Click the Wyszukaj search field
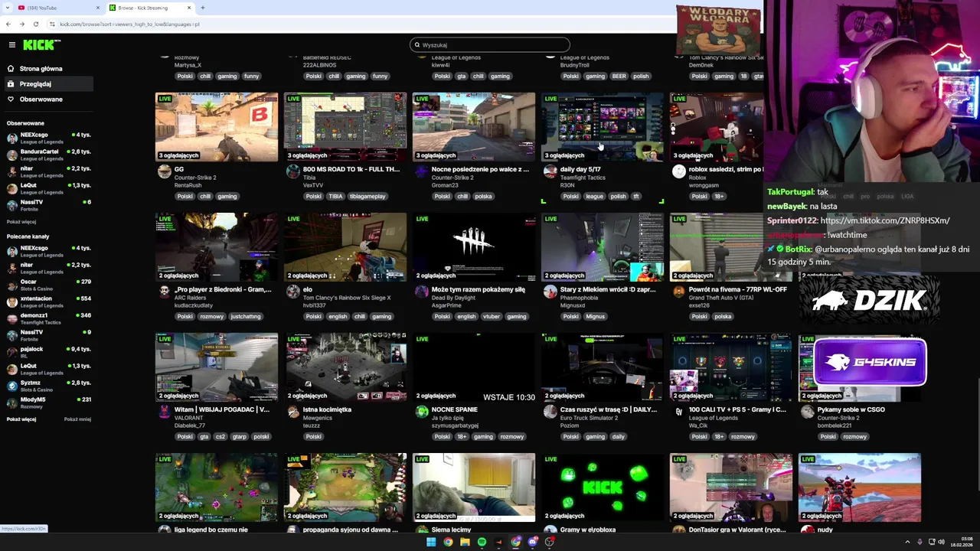 (490, 45)
